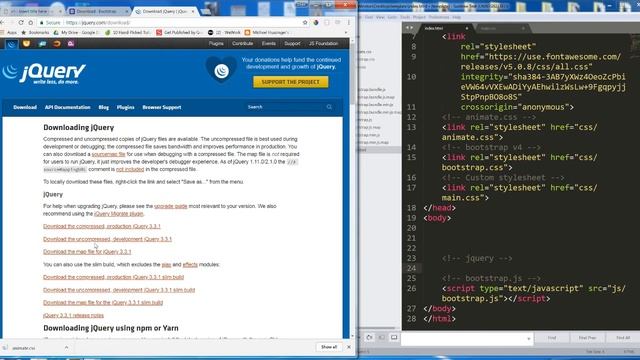Click the JS Foundation link in the top dark bar
Screen dimensions: 640x360
coord(323,44)
